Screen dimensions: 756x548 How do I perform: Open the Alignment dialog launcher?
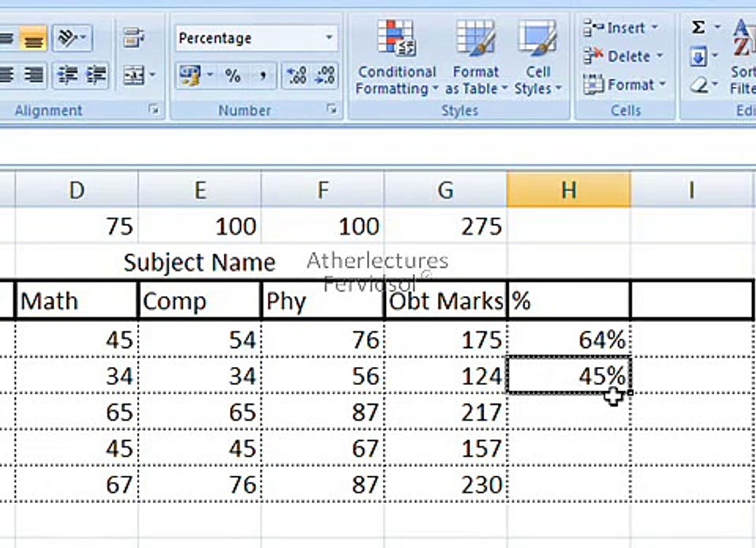tap(154, 110)
